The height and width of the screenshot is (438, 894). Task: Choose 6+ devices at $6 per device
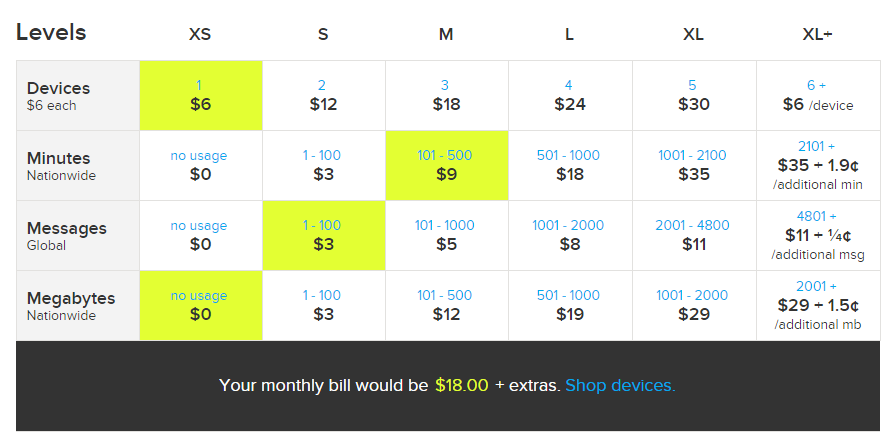[818, 95]
